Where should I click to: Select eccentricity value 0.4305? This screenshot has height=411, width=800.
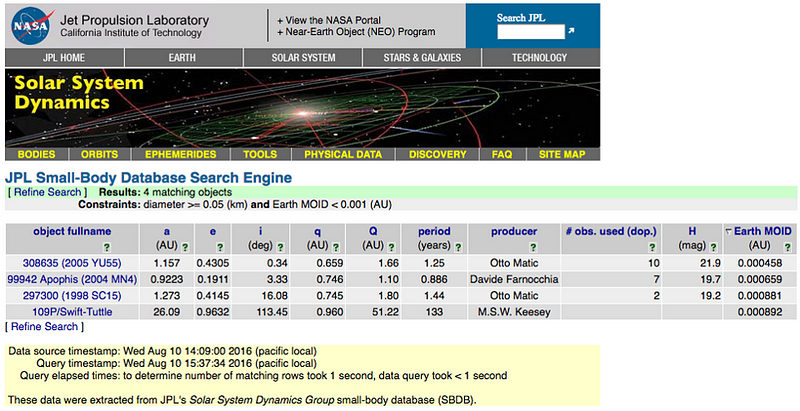tap(213, 263)
